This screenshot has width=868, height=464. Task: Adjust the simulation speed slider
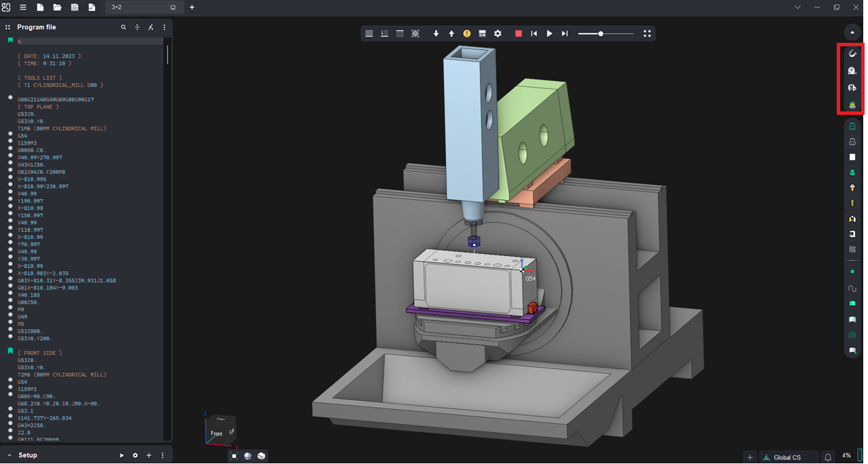click(601, 33)
